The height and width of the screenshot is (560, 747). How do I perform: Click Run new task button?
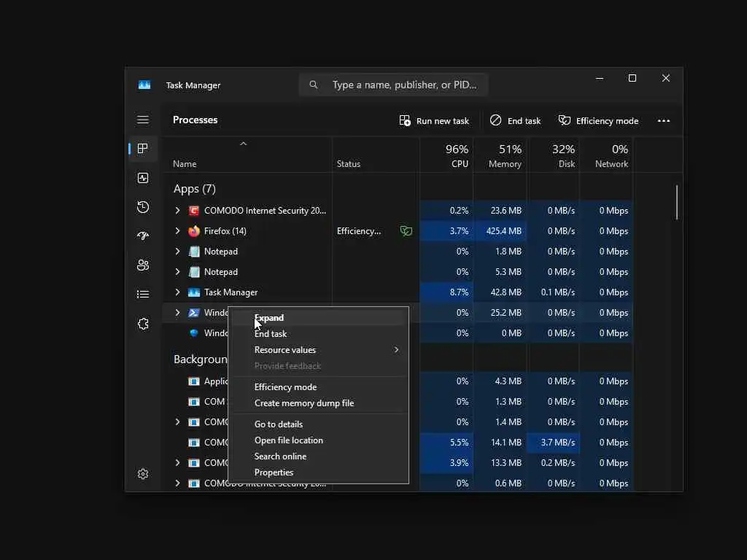click(x=434, y=120)
